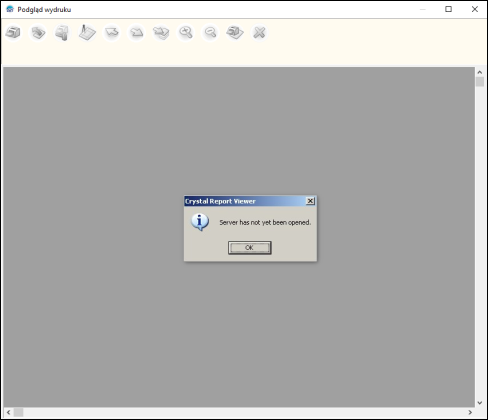Click the printer icon in the toolbar
The width and height of the screenshot is (488, 420).
pyautogui.click(x=13, y=33)
